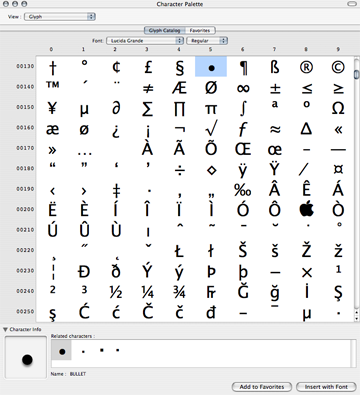
Task: Click the BULLET character name text
Action: pos(78,374)
